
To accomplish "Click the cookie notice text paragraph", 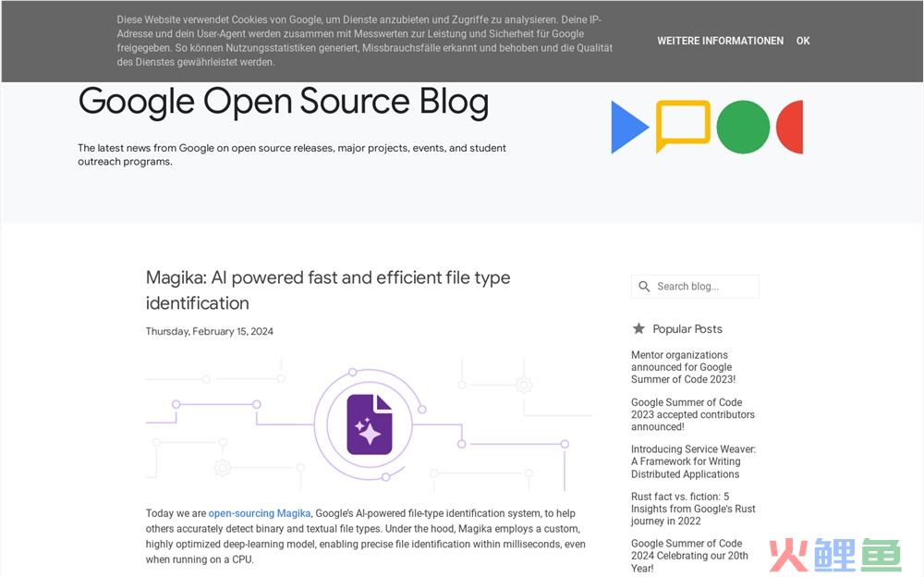I will click(365, 41).
